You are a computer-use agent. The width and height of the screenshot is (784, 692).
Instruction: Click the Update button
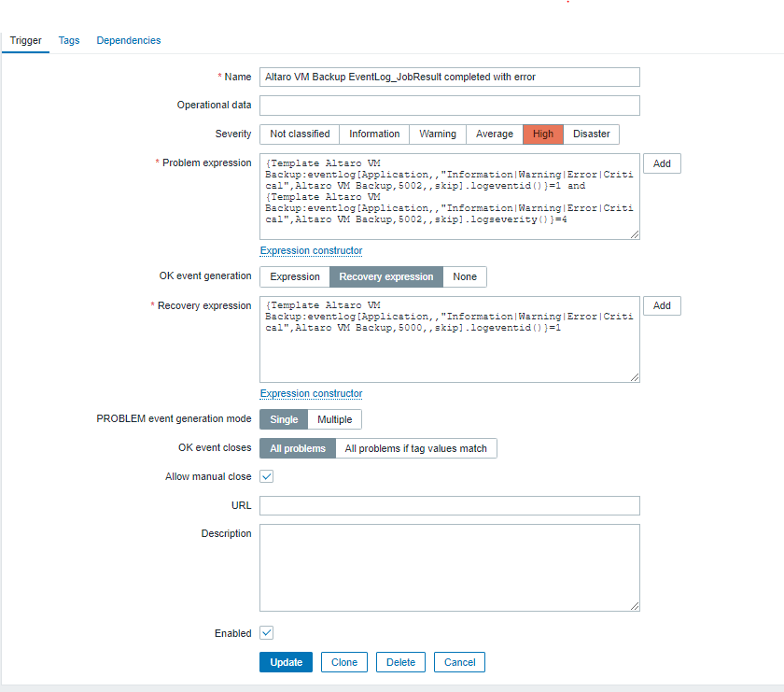point(286,662)
